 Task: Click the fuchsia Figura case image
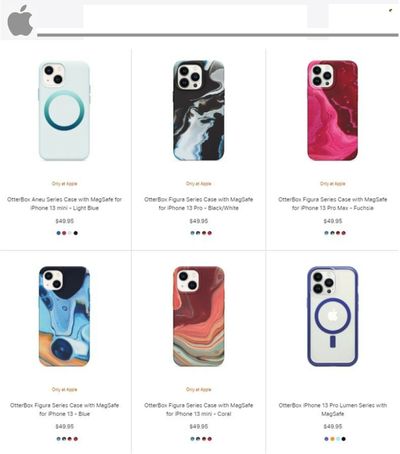pyautogui.click(x=333, y=110)
